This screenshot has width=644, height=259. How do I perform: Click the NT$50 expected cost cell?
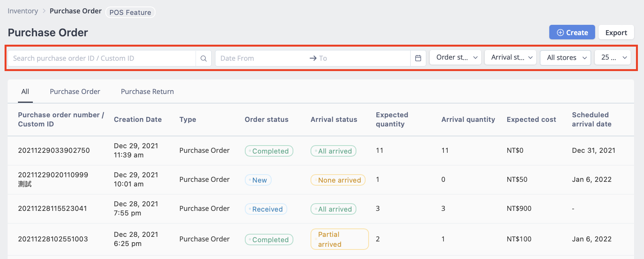[517, 180]
